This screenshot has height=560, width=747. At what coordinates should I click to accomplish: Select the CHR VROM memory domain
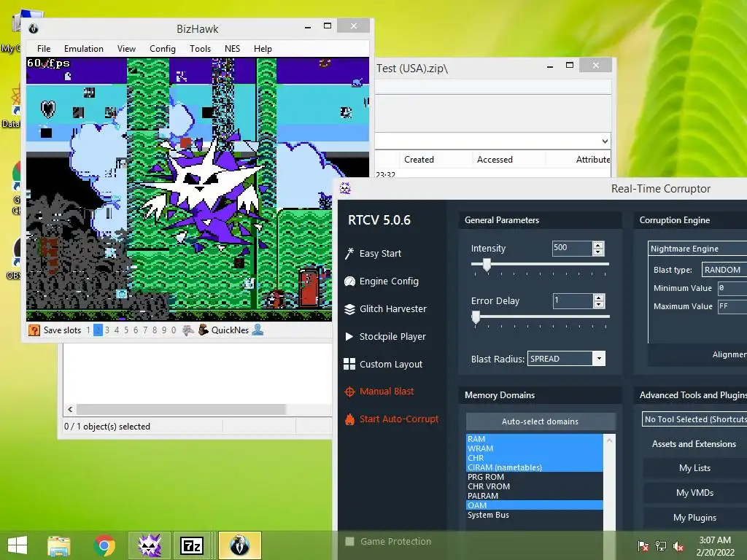534,486
